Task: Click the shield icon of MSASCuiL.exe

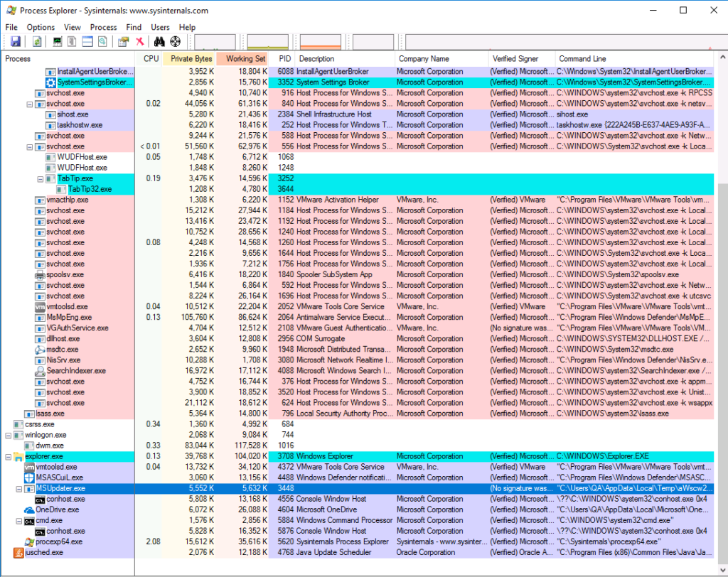Action: coord(29,478)
